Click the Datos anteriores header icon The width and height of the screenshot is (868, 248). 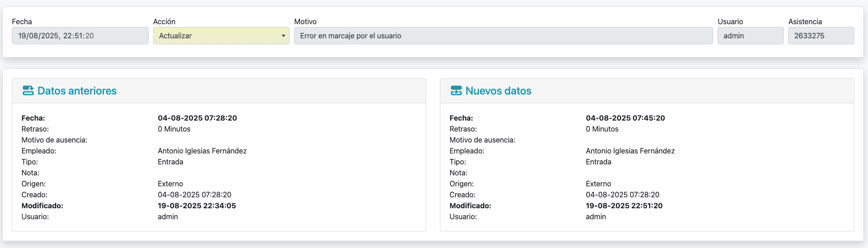pyautogui.click(x=28, y=90)
